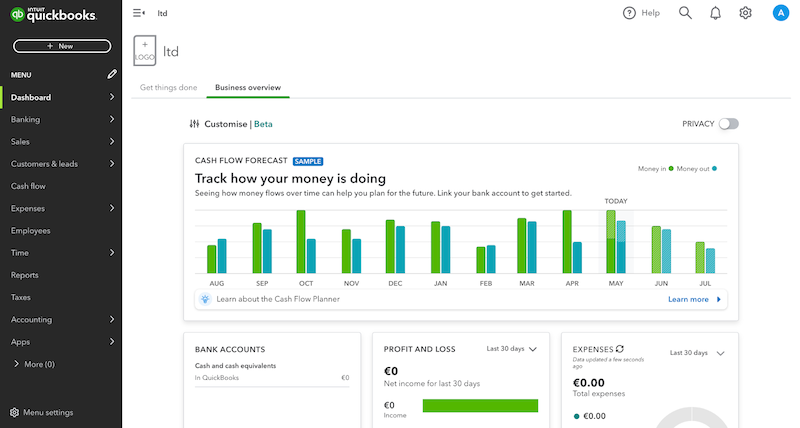Viewport: 800px width, 428px height.
Task: Click the + New button
Action: [x=60, y=46]
